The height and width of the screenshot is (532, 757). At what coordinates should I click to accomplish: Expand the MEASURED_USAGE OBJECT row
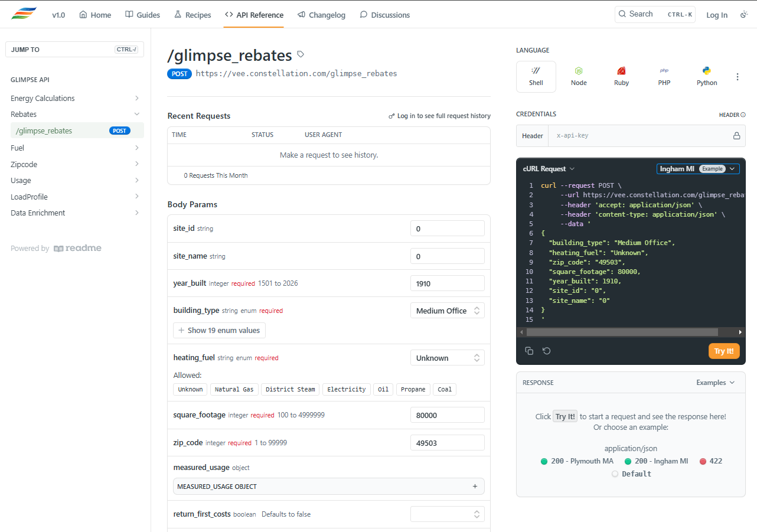click(x=329, y=487)
